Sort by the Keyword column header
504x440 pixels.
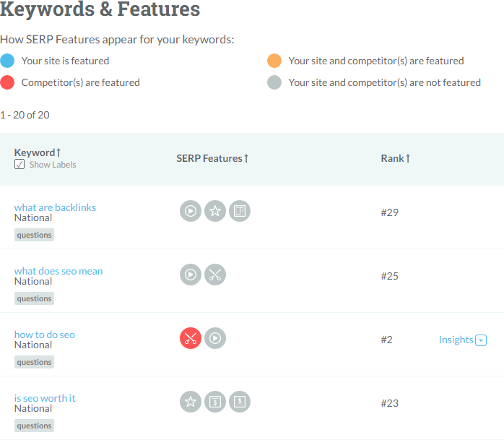click(38, 152)
